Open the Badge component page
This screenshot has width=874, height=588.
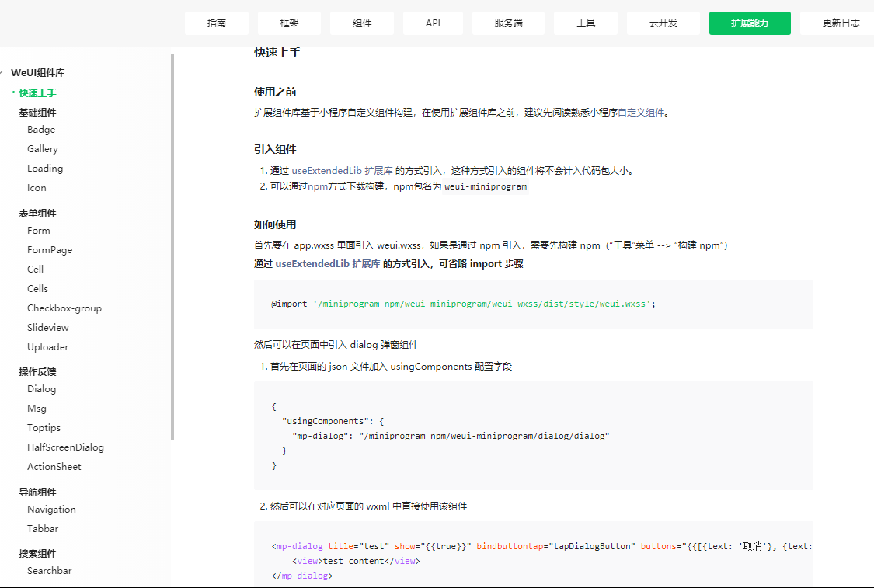41,129
